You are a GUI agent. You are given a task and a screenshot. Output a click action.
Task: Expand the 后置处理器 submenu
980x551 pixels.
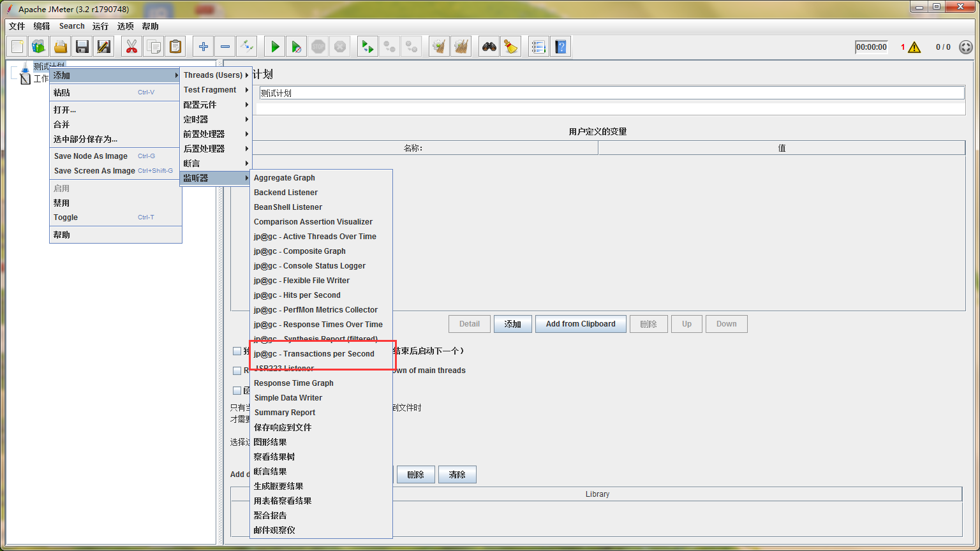[216, 149]
